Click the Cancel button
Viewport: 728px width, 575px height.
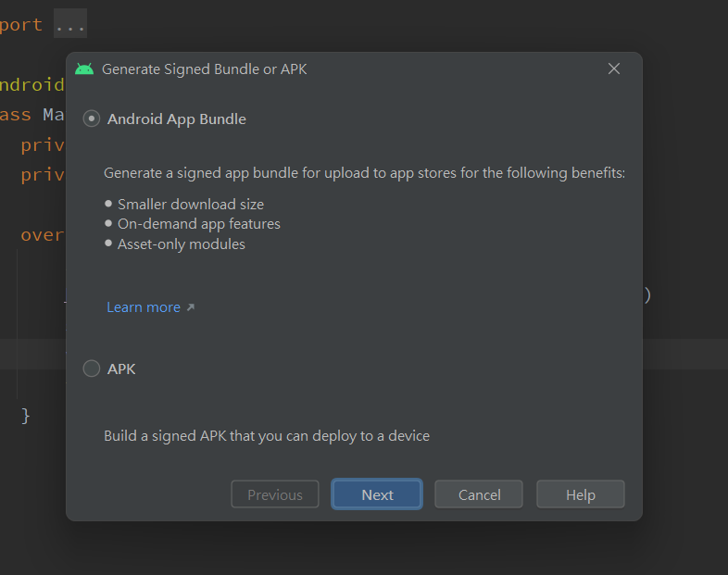479,494
